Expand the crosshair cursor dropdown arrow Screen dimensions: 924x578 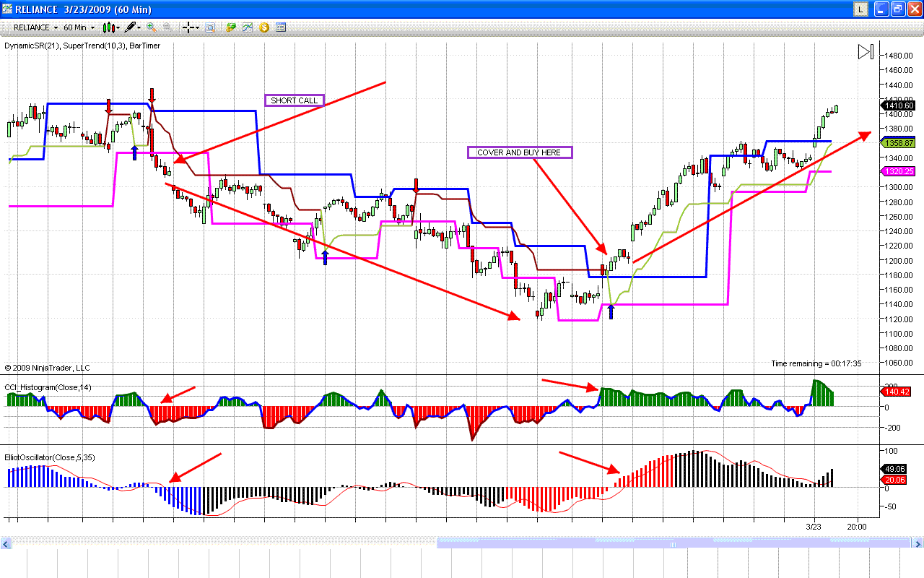tap(198, 27)
